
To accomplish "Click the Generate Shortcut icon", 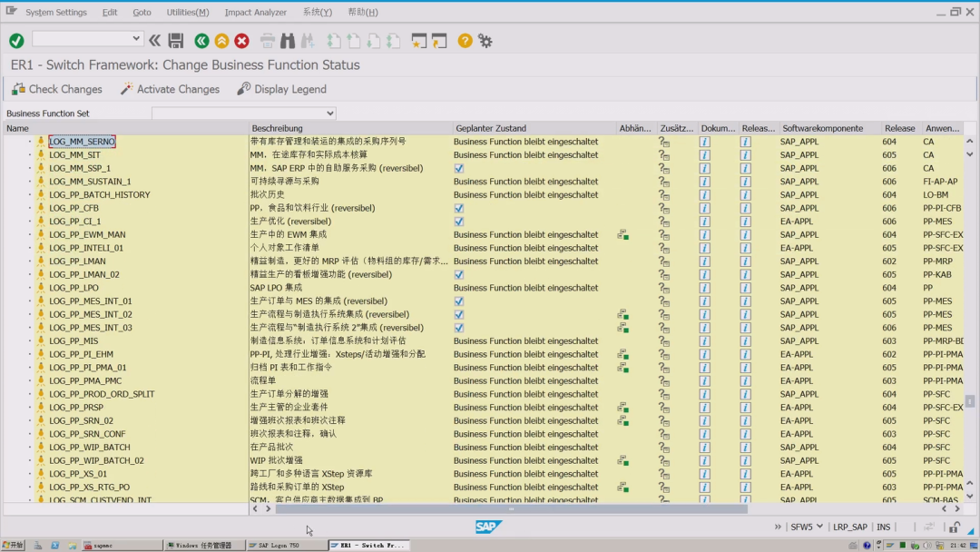I will pos(439,41).
